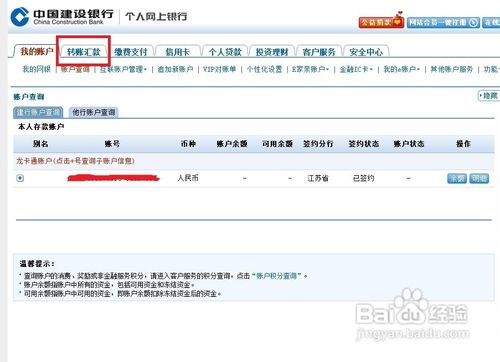This screenshot has height=362, width=500.
Task: Click the 江苏省 branch cell
Action: [318, 178]
